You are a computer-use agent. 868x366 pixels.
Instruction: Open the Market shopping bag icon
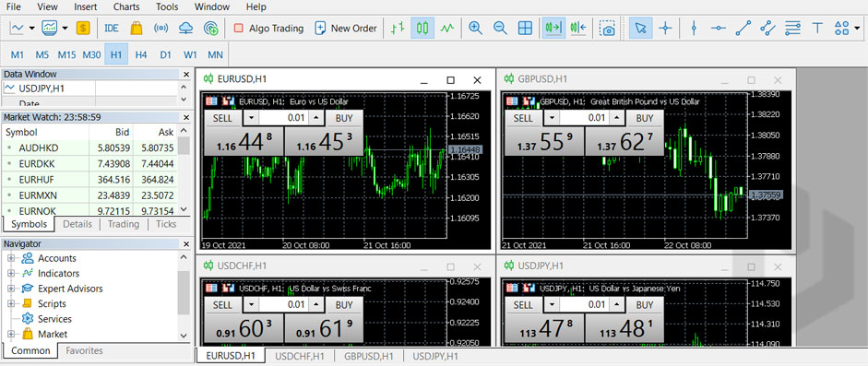click(137, 28)
